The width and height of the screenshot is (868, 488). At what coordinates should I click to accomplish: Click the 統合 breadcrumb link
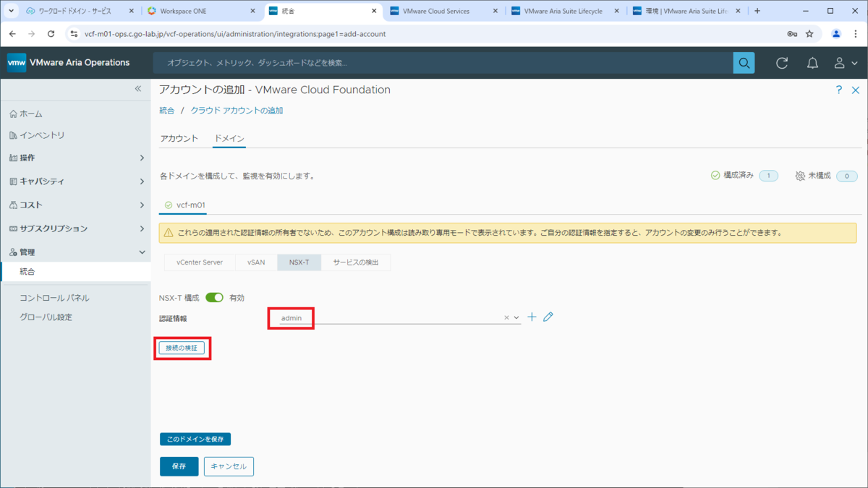pos(167,111)
